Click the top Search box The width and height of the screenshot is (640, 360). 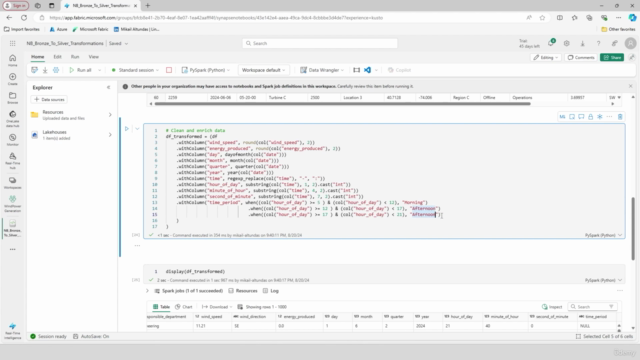[x=320, y=43]
